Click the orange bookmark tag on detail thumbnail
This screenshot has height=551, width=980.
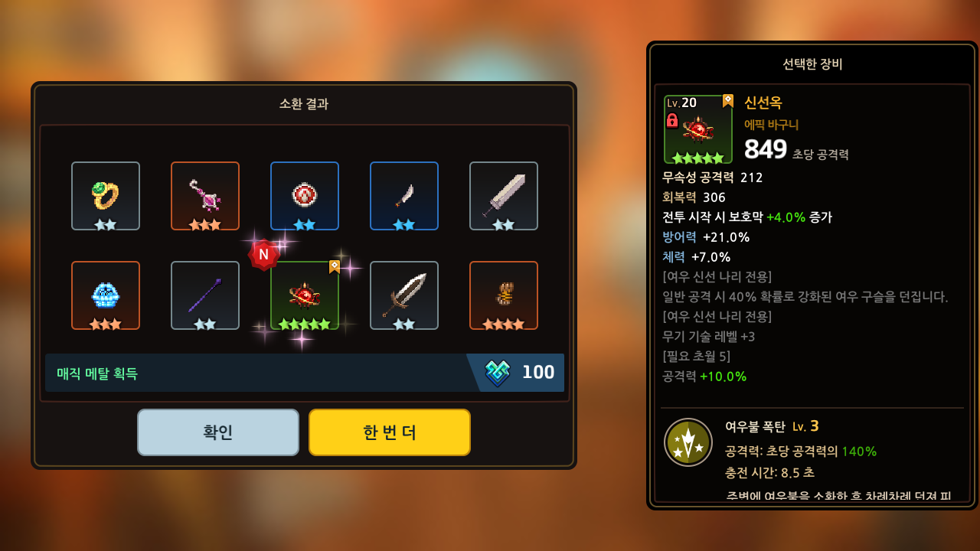728,101
